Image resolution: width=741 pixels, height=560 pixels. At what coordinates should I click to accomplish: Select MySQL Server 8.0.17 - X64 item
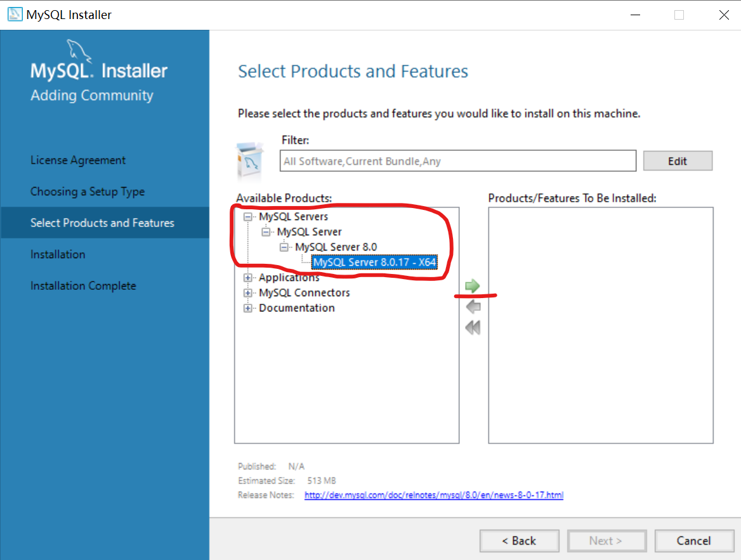[x=374, y=263]
